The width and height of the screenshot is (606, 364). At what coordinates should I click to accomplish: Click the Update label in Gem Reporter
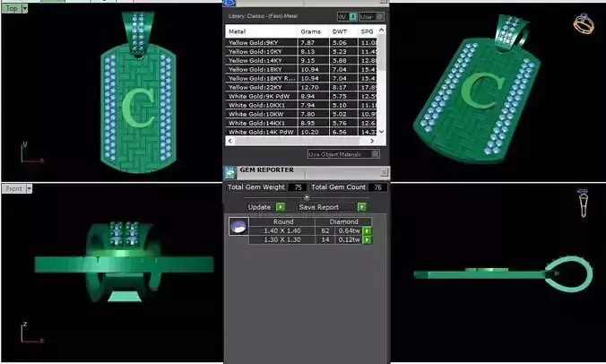click(x=259, y=207)
